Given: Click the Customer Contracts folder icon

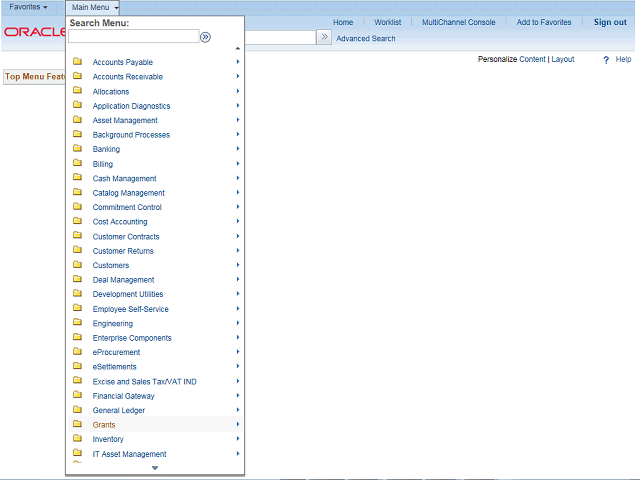Looking at the screenshot, I should [x=77, y=236].
